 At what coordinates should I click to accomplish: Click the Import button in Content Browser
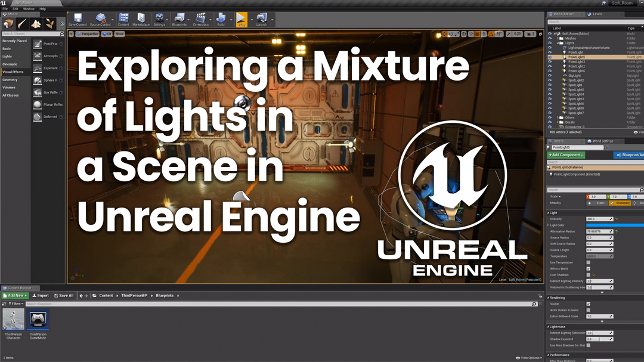tap(41, 295)
